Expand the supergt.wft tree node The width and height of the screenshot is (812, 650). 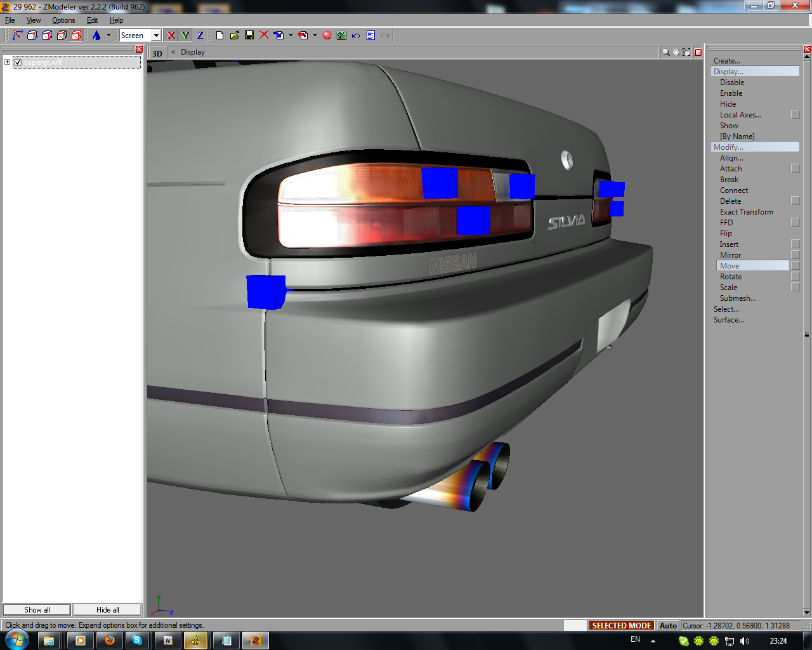[x=7, y=62]
